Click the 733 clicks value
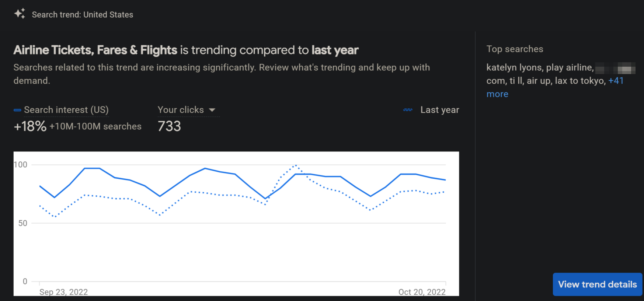Screen dimensions: 644x301 [x=169, y=126]
